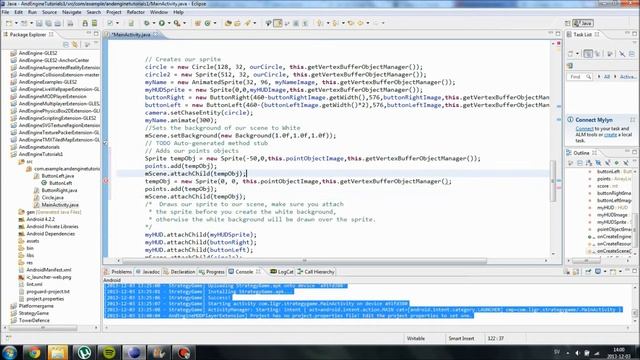Click the Chrome icon in the taskbar
Viewport: 640px width, 360px height.
point(34,352)
